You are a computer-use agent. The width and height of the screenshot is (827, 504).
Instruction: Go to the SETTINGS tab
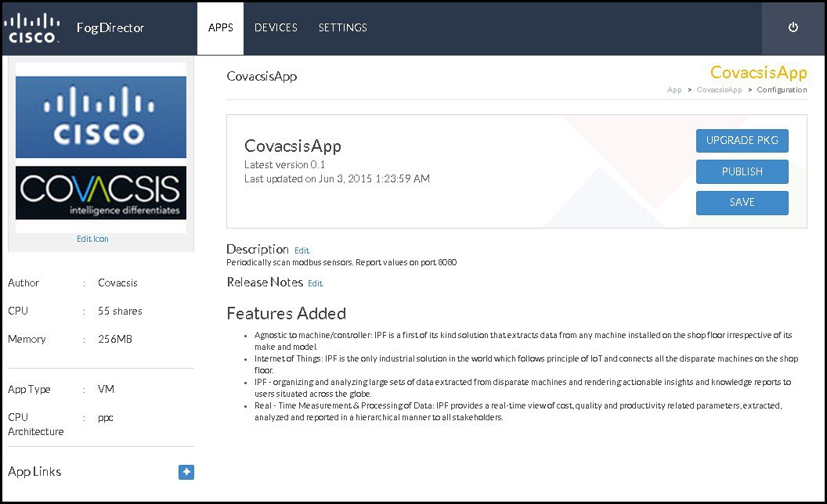343,28
